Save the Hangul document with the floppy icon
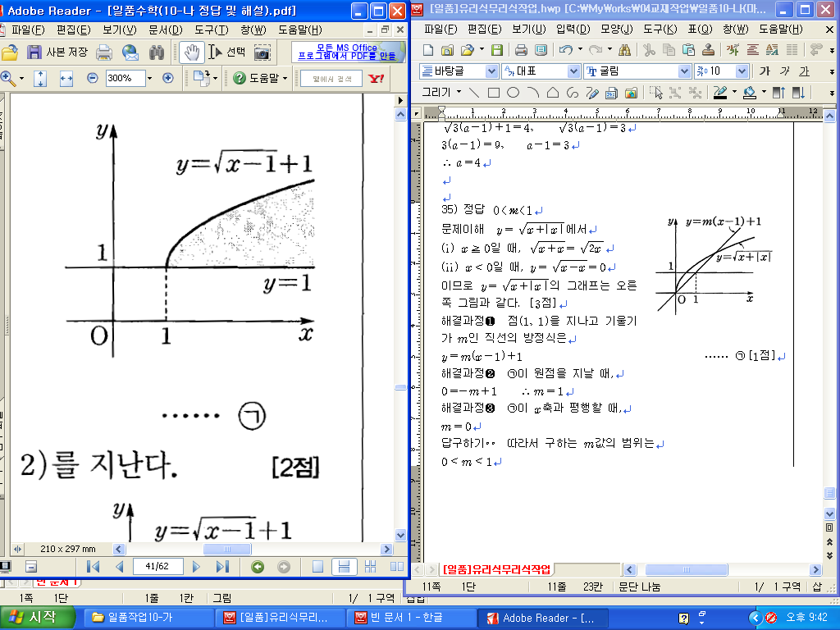Image resolution: width=840 pixels, height=630 pixels. click(496, 50)
